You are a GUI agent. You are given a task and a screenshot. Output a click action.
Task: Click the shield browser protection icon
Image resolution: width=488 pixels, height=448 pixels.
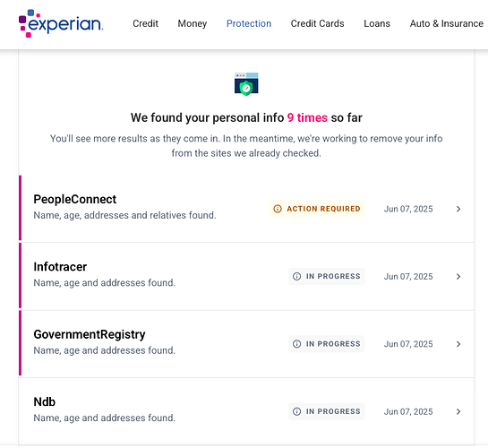click(246, 84)
